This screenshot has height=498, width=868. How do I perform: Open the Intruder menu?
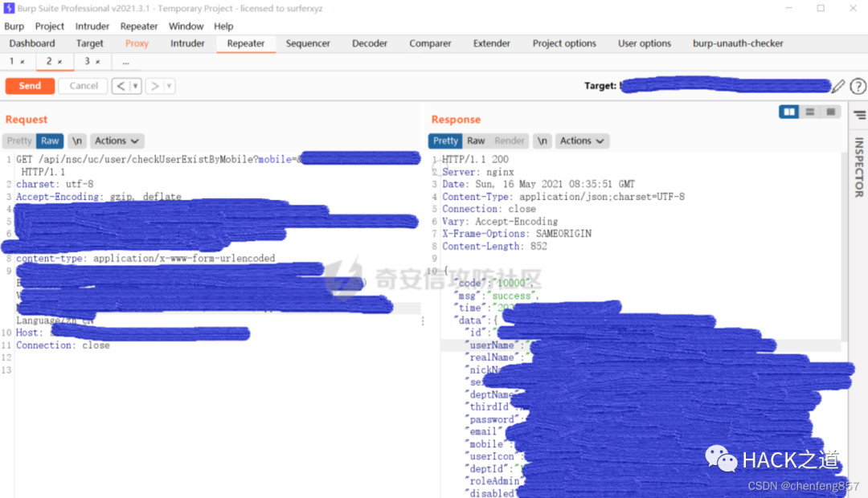(92, 26)
